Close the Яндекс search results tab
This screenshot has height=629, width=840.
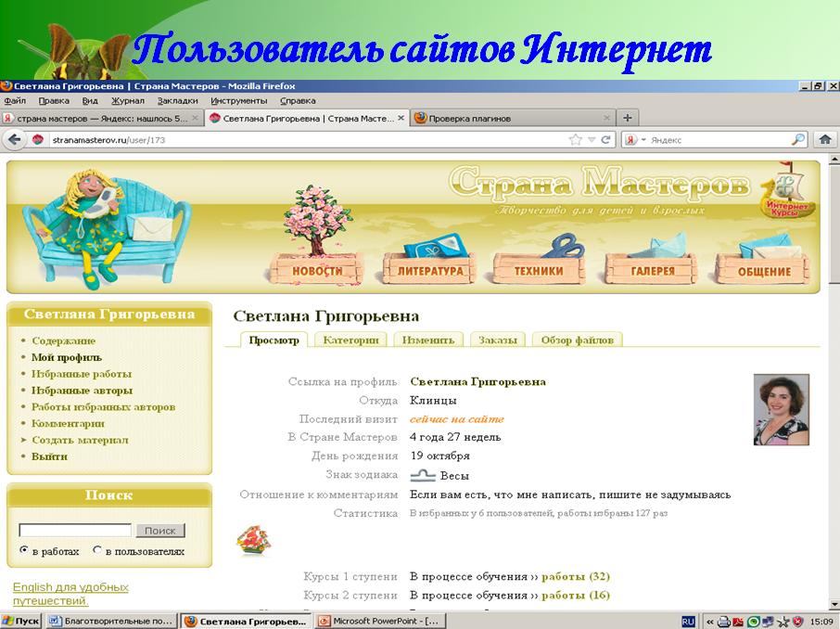[x=195, y=118]
